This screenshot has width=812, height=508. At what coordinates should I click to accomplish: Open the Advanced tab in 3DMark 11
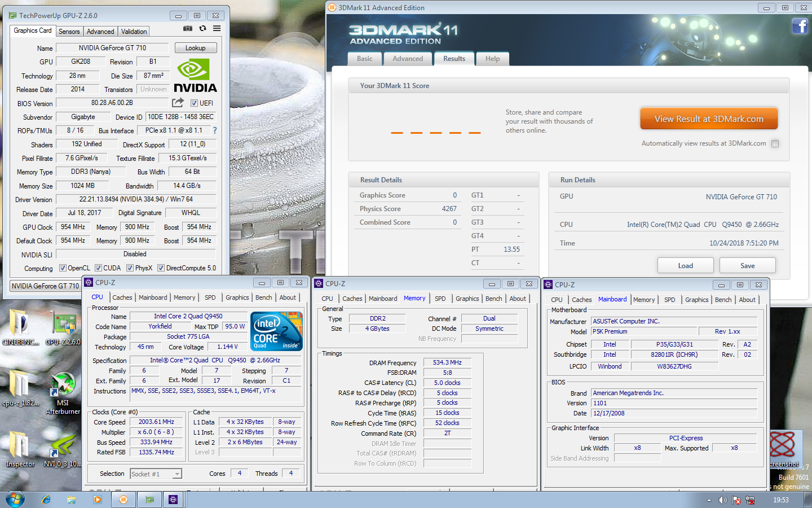point(408,59)
